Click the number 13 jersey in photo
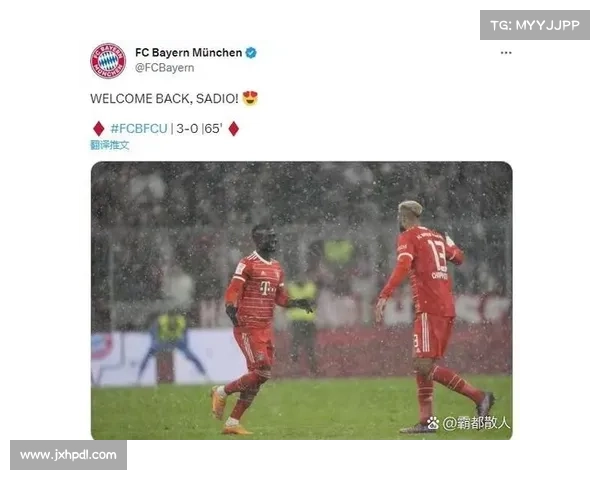This screenshot has height=480, width=600. click(x=437, y=255)
